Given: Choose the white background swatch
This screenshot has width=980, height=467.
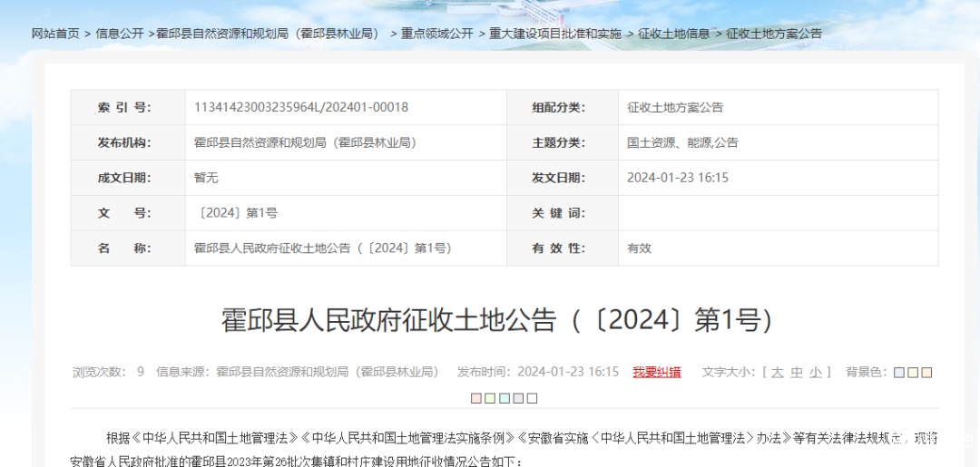Looking at the screenshot, I should (532, 398).
